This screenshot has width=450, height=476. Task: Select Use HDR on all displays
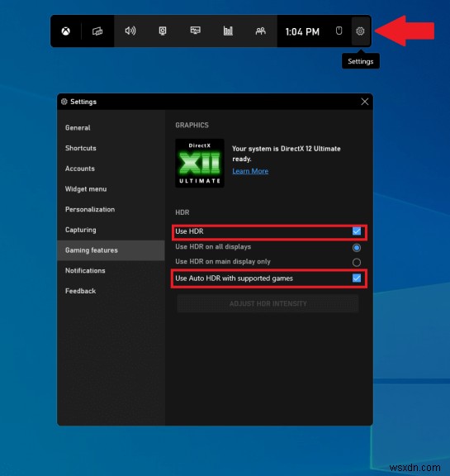click(357, 248)
